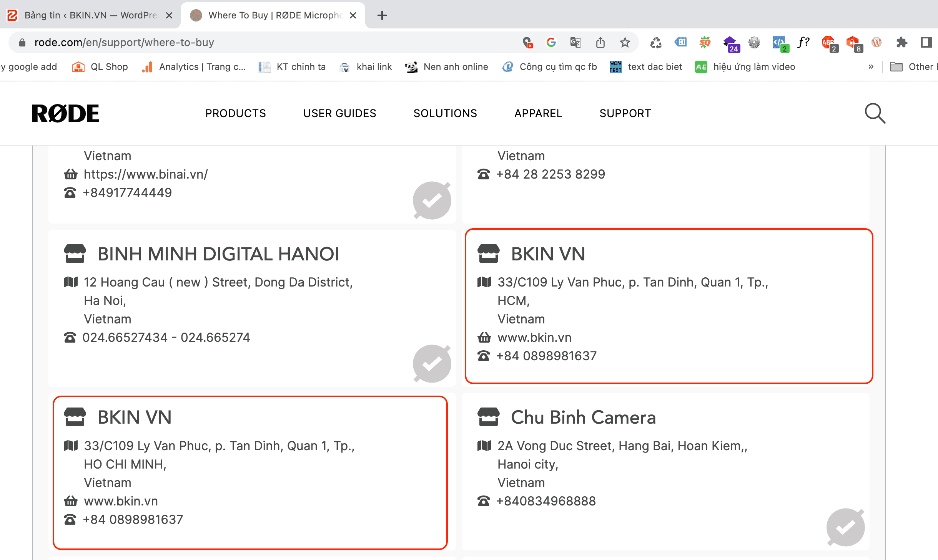Viewport: 938px width, 560px height.
Task: Click the verified checkmark badge on Chu Binh Camera
Action: (845, 527)
